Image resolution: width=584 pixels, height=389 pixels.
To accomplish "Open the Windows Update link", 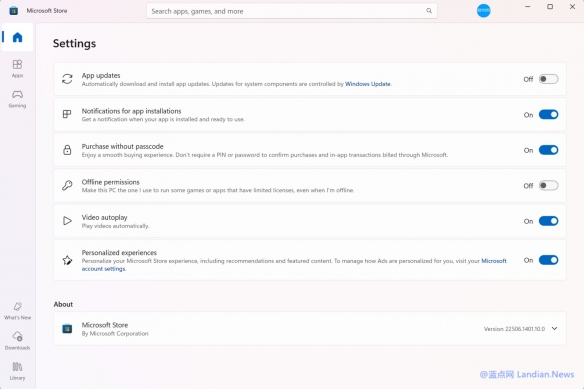I will (x=368, y=84).
